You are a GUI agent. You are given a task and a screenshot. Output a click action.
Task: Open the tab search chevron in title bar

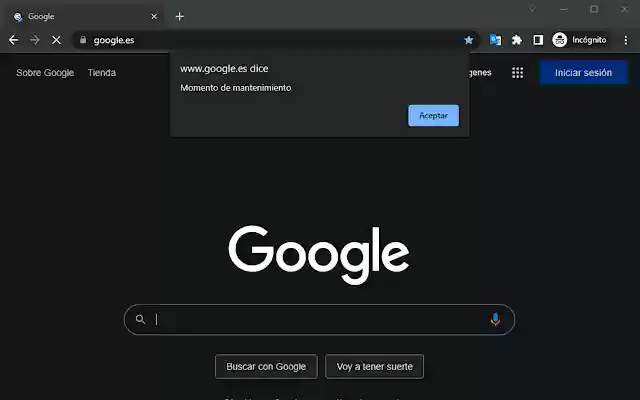(532, 9)
